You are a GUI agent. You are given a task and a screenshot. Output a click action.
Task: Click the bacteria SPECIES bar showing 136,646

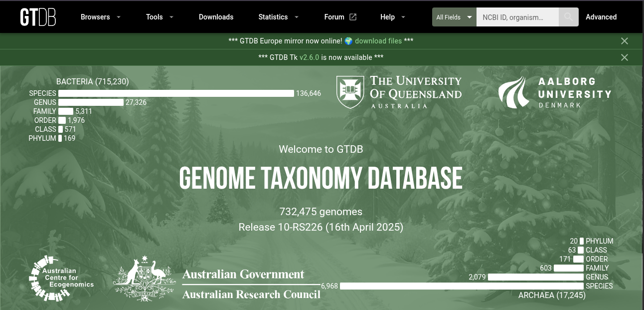pyautogui.click(x=176, y=93)
